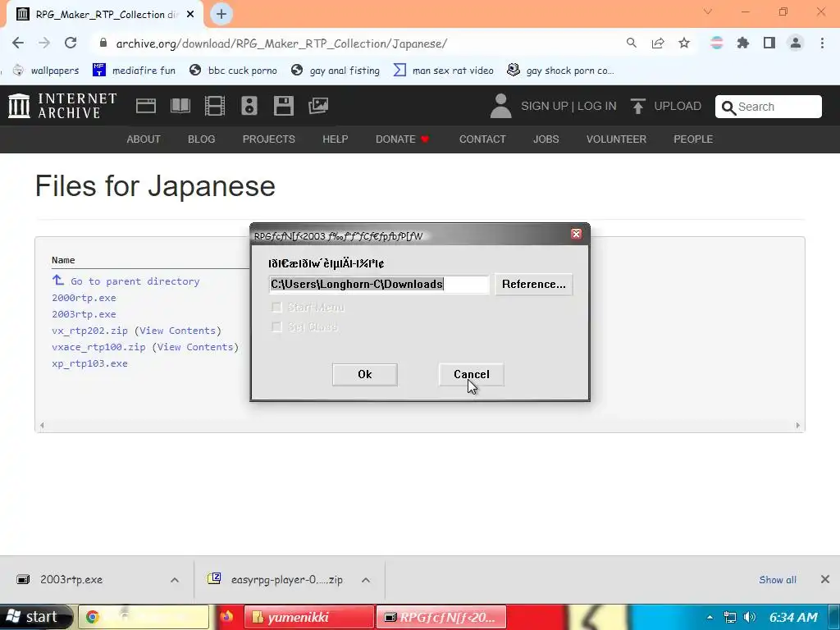Click Cancel in the installer dialog
Viewport: 840px width, 630px height.
pyautogui.click(x=472, y=374)
